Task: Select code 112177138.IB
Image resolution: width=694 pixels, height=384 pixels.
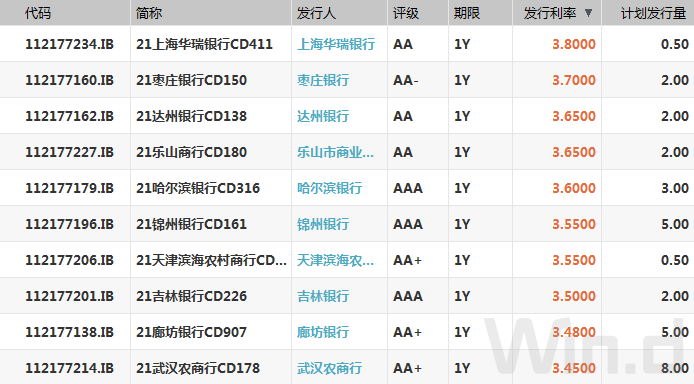Action: click(69, 332)
